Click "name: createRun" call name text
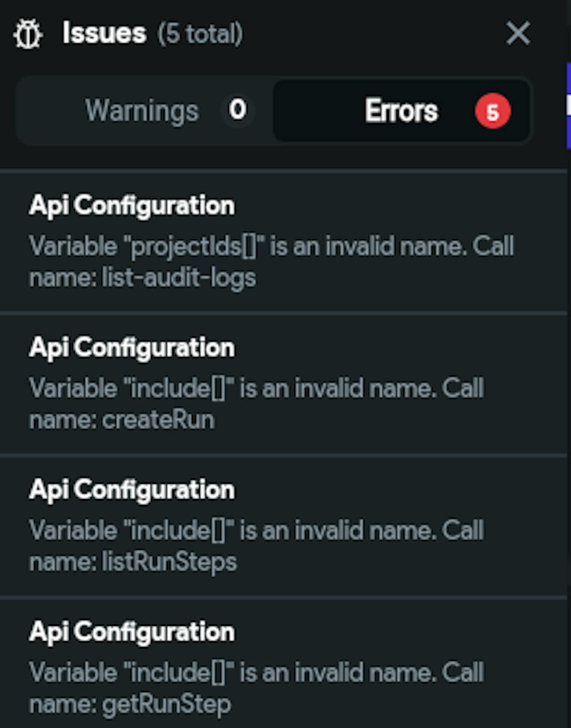The image size is (571, 728). [122, 420]
